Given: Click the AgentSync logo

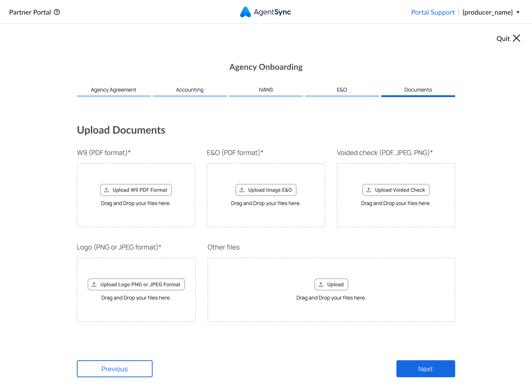Looking at the screenshot, I should click(x=266, y=12).
